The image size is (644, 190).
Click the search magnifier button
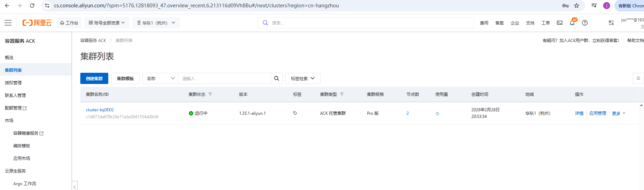(276, 78)
